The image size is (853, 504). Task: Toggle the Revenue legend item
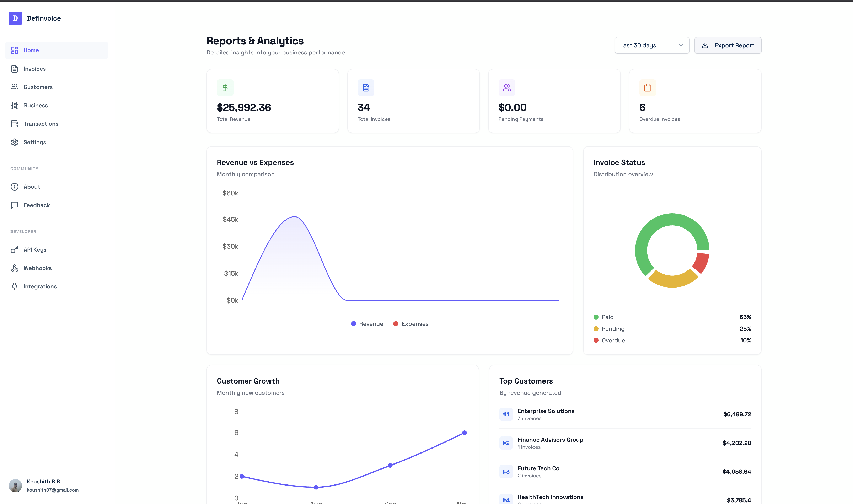tap(367, 324)
